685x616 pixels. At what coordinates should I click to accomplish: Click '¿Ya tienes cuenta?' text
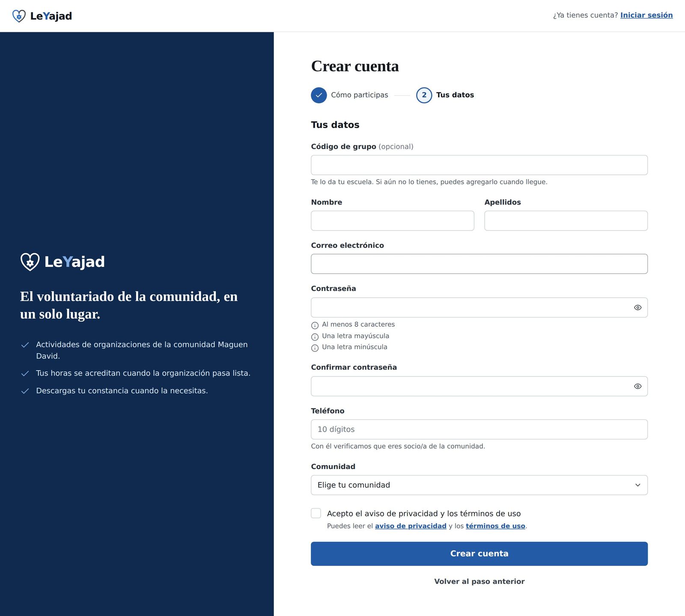point(585,15)
